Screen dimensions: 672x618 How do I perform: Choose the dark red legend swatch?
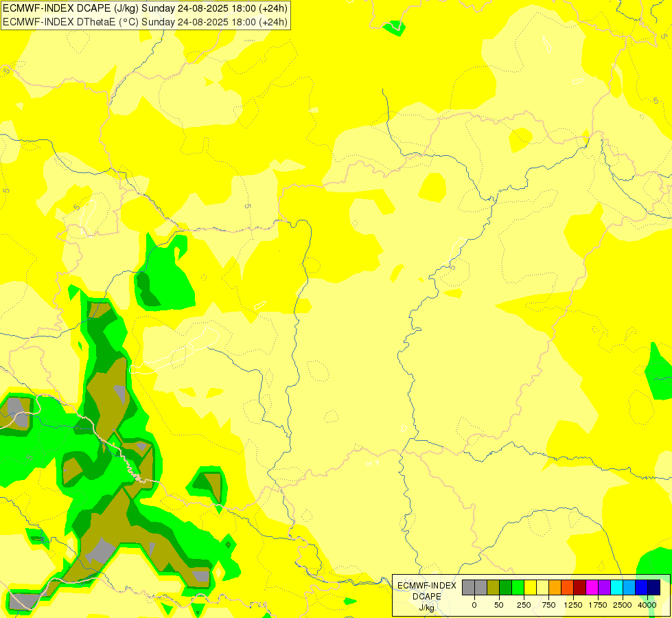579,588
